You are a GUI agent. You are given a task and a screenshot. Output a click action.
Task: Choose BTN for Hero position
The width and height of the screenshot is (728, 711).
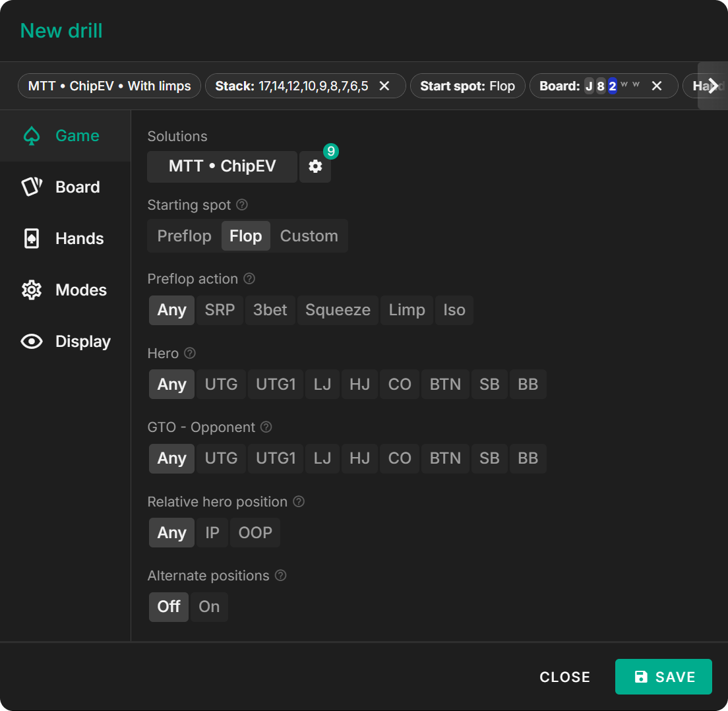click(x=445, y=384)
